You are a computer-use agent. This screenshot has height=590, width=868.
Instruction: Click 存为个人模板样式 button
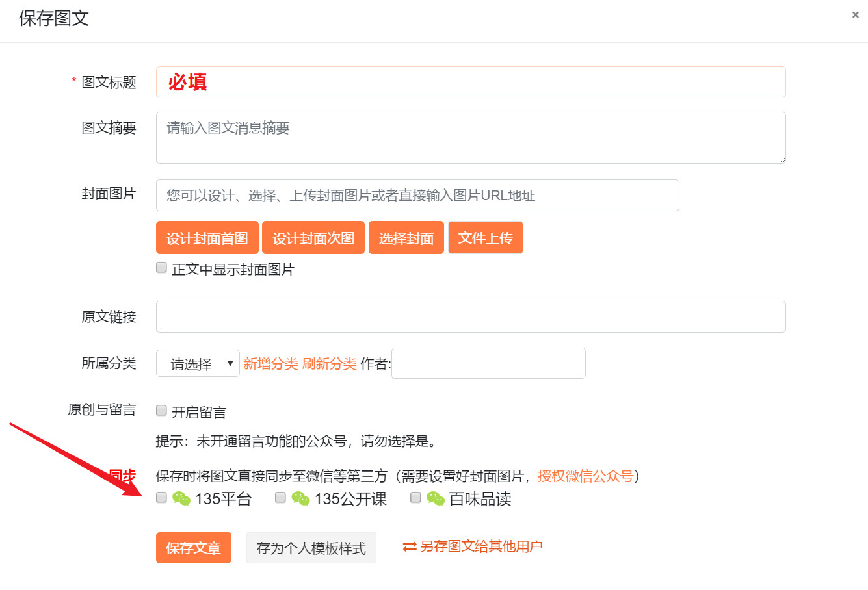[x=311, y=548]
